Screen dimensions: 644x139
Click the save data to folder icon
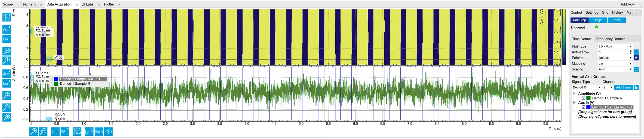pyautogui.click(x=99, y=132)
